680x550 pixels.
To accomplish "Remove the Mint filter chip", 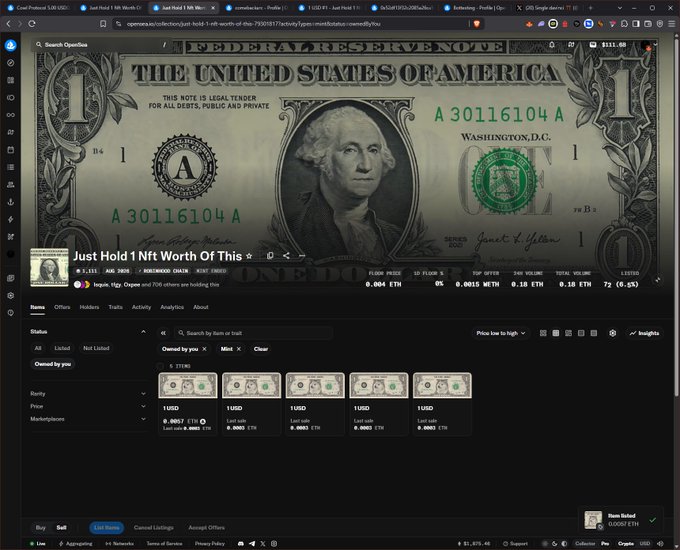I will click(x=239, y=349).
